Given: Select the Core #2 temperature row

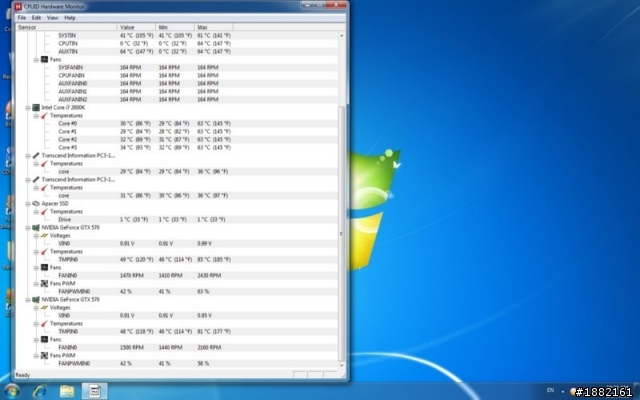Looking at the screenshot, I should [177, 139].
